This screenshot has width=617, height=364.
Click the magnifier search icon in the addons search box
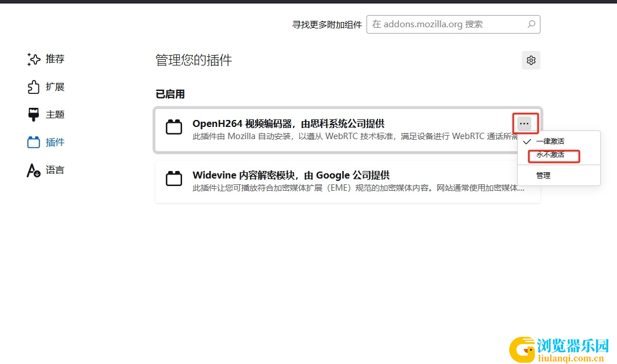point(531,24)
